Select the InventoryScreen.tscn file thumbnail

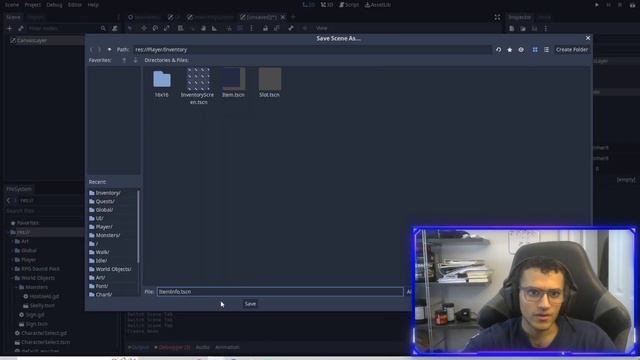(198, 87)
